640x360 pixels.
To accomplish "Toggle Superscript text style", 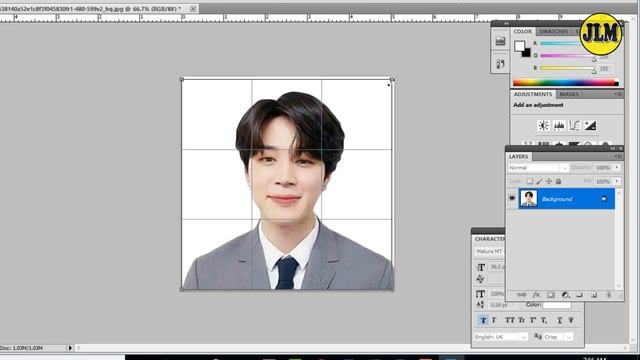I will coord(533,320).
